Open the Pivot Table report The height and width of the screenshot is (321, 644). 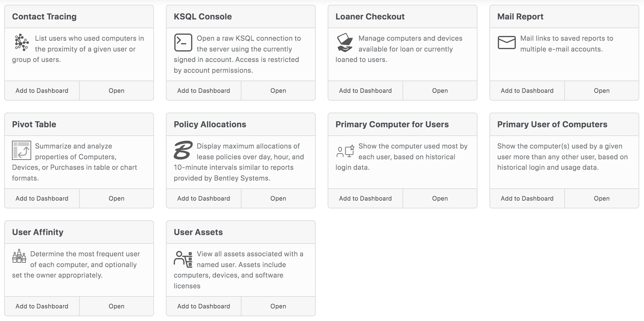coord(117,199)
